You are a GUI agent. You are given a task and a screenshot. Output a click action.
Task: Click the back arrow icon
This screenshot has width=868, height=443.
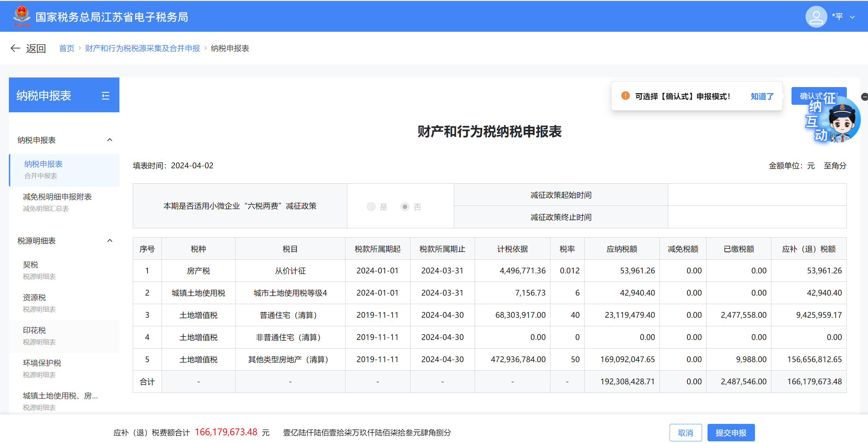(x=15, y=48)
